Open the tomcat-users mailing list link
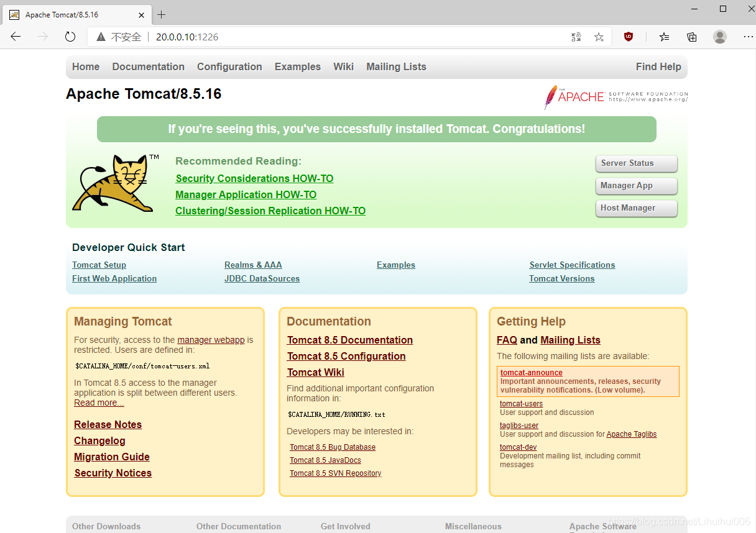The image size is (756, 533). (x=522, y=404)
